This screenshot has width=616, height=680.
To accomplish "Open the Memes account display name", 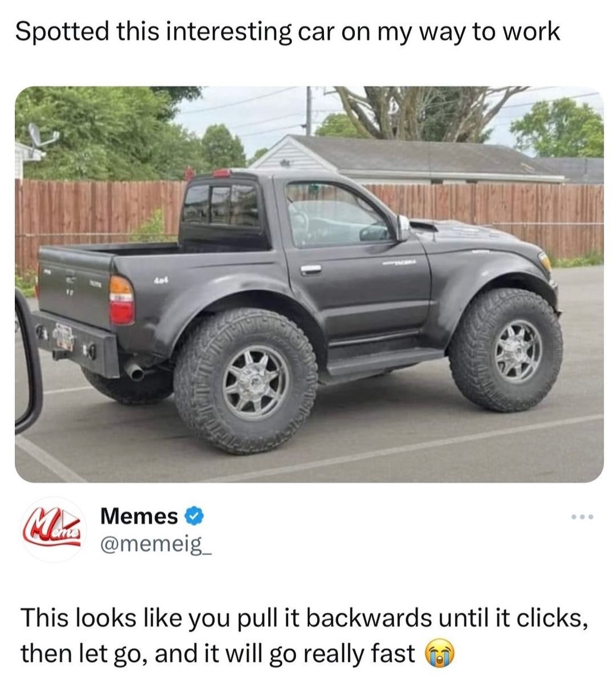I will [139, 516].
